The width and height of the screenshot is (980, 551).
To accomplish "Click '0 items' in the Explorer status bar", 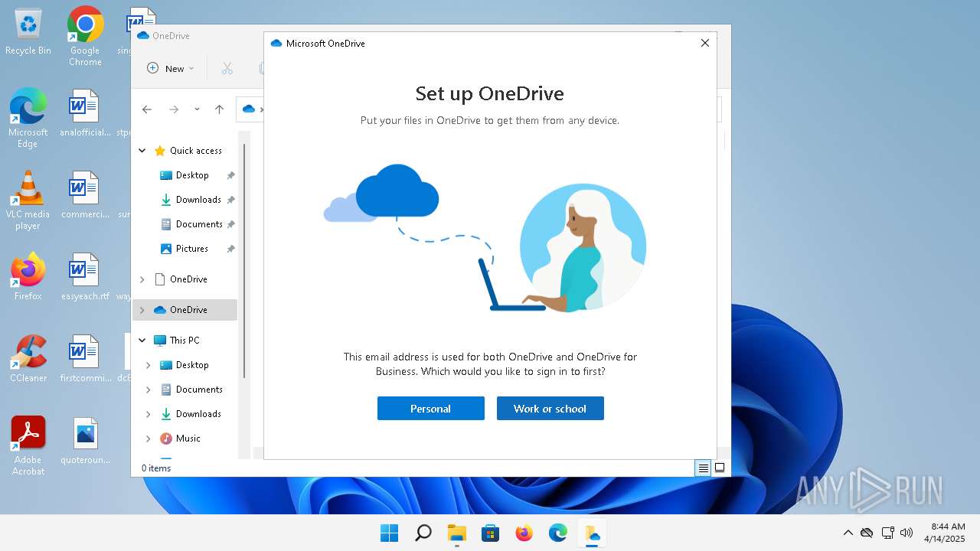I will click(x=156, y=468).
